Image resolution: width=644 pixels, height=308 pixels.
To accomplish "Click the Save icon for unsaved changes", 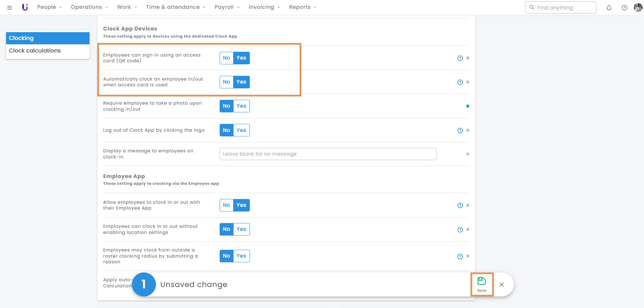I will pyautogui.click(x=481, y=284).
